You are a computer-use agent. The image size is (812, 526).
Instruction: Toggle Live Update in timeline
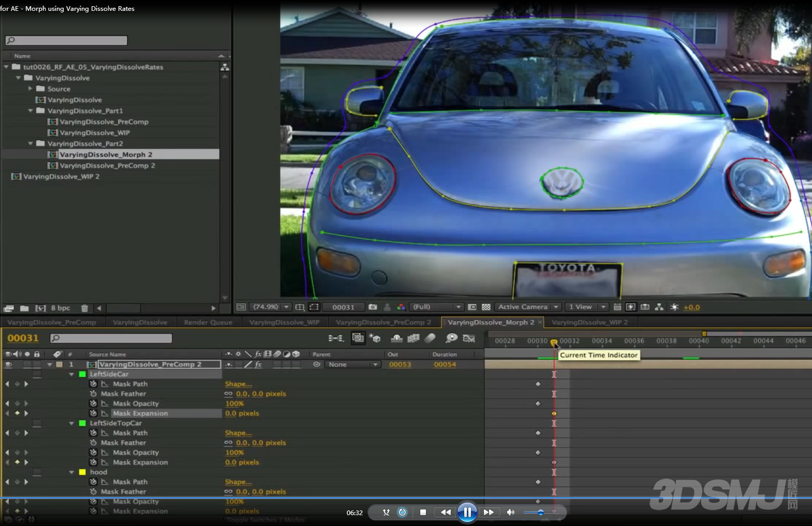pyautogui.click(x=358, y=338)
